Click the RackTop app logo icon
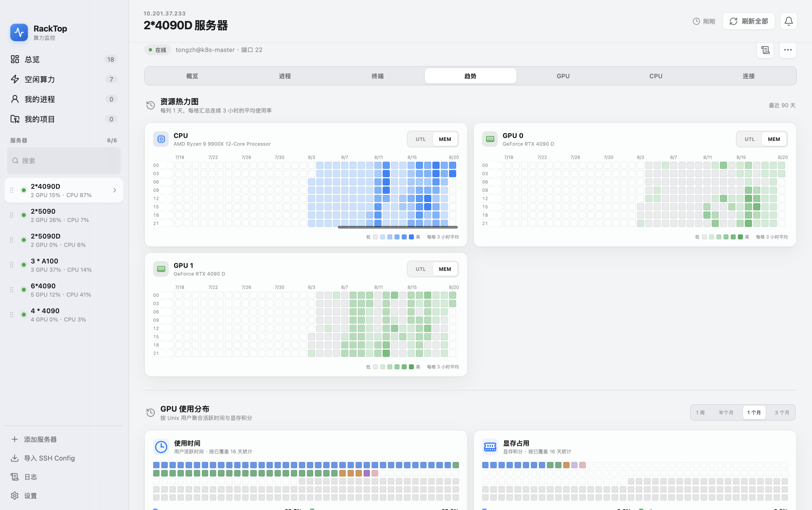This screenshot has width=812, height=510. point(19,32)
